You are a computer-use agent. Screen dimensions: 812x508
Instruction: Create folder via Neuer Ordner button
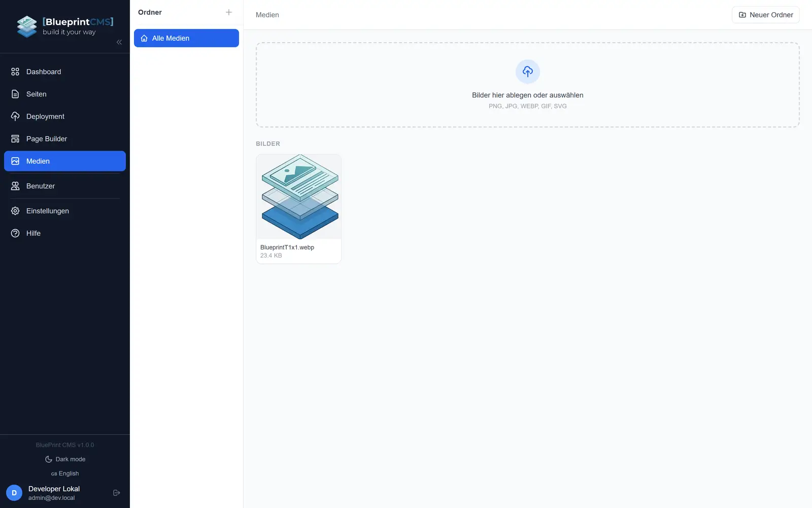pyautogui.click(x=766, y=15)
